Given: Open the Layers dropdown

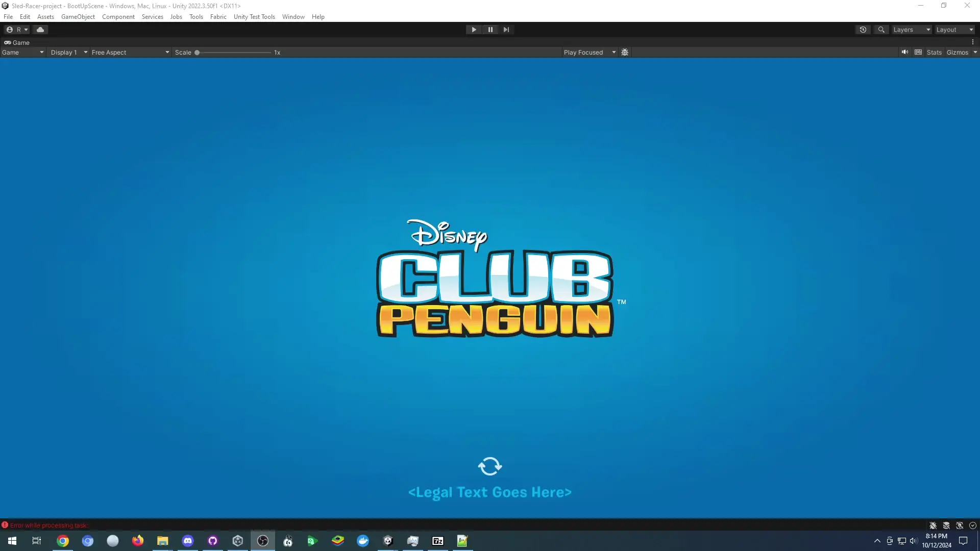Looking at the screenshot, I should 911,30.
